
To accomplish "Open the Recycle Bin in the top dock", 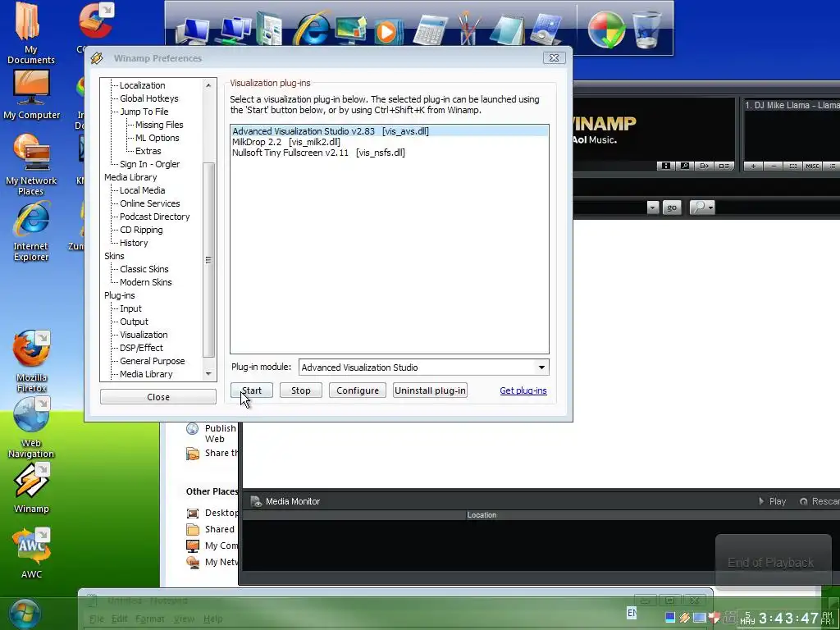I will coord(646,30).
